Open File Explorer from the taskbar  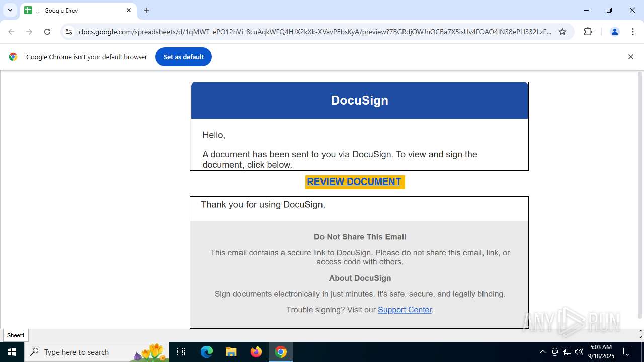pyautogui.click(x=231, y=352)
